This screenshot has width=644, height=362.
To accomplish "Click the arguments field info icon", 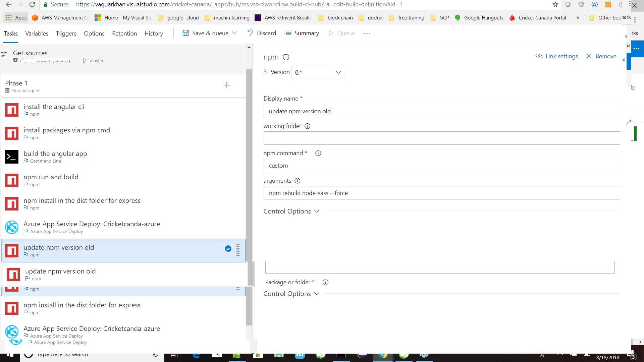I will coord(297,181).
